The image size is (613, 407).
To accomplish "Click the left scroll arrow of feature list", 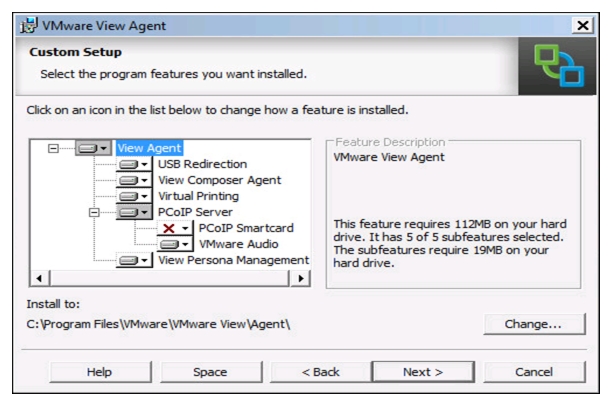I will pyautogui.click(x=39, y=278).
